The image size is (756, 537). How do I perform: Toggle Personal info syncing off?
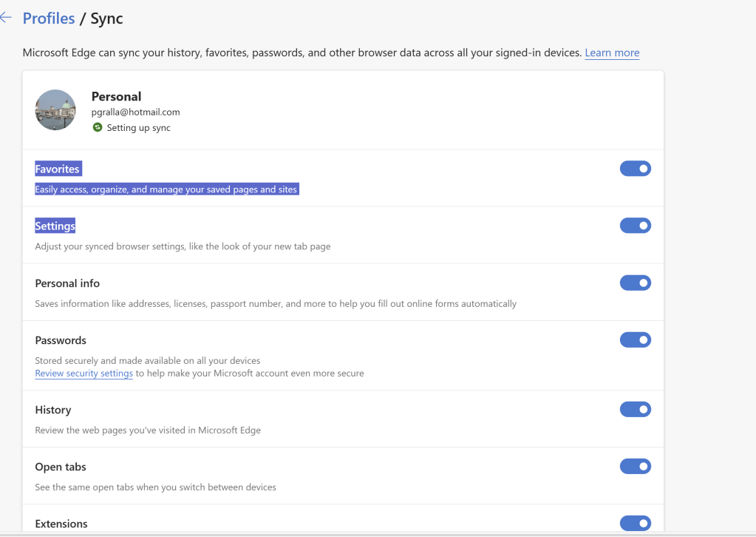pyautogui.click(x=635, y=283)
